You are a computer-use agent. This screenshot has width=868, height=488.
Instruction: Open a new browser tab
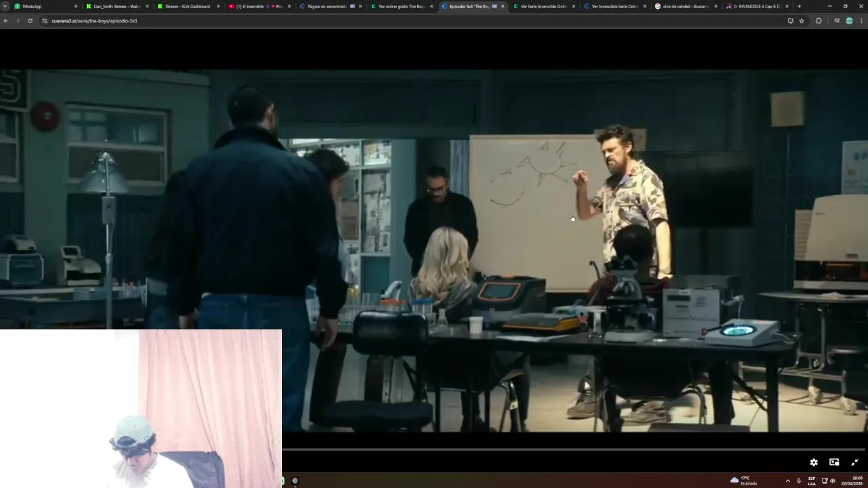(x=799, y=6)
